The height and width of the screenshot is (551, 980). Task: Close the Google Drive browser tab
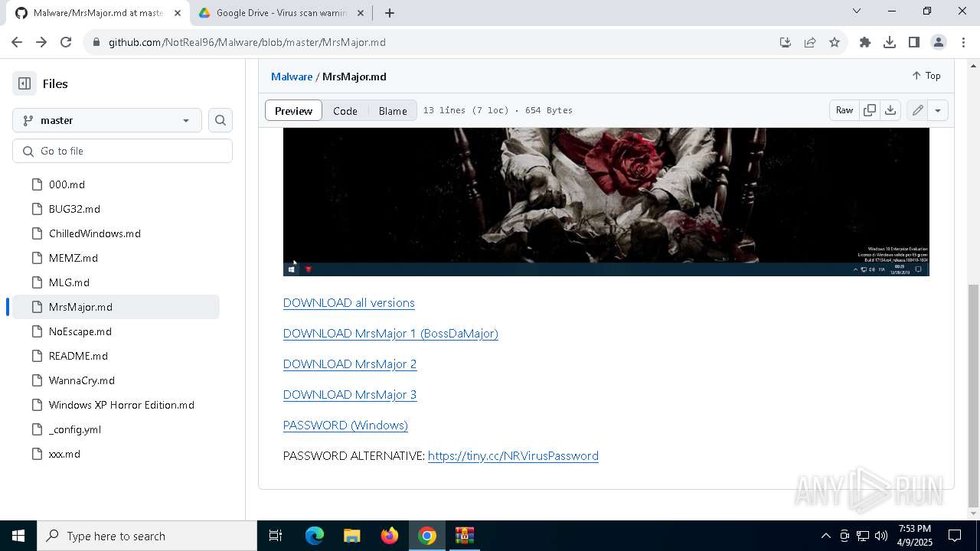[x=361, y=13]
